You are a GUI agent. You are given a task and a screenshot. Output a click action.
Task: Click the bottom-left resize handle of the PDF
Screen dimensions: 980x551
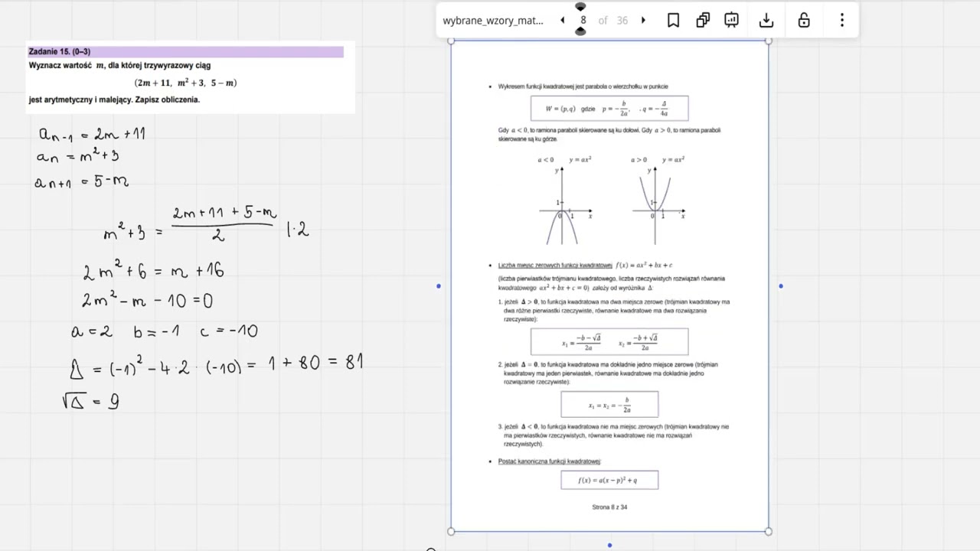451,531
